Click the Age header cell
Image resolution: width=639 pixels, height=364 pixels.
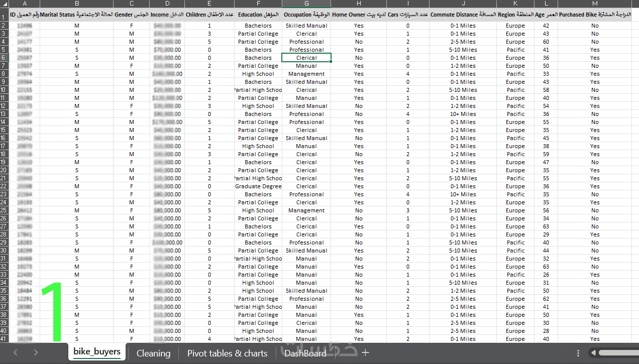[546, 15]
